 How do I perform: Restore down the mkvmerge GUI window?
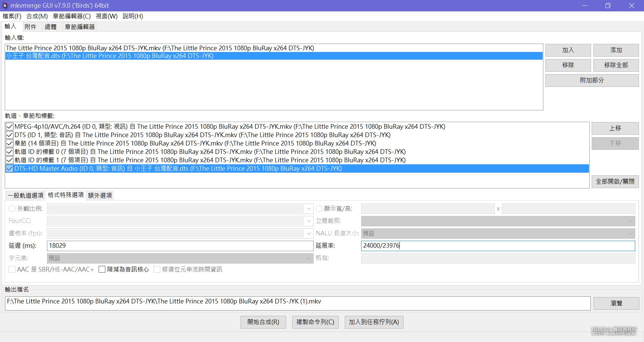click(608, 5)
